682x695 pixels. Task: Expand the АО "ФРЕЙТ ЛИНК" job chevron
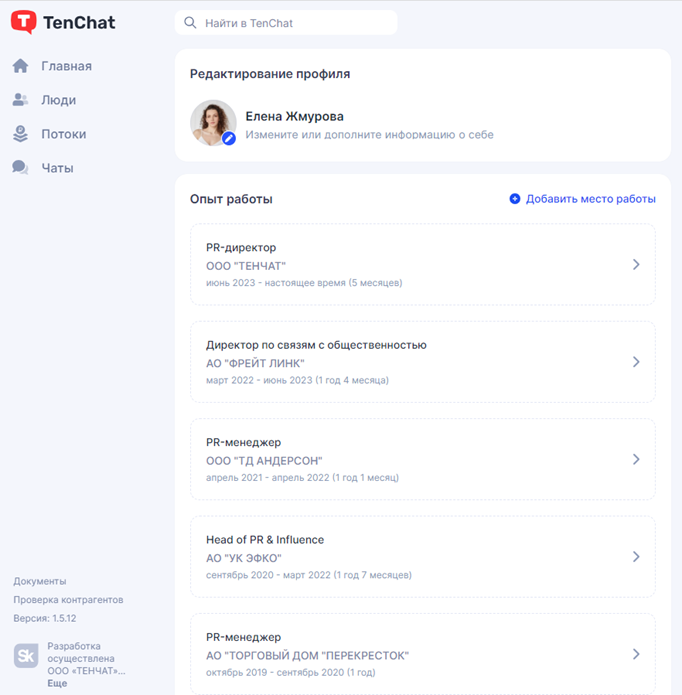click(636, 362)
